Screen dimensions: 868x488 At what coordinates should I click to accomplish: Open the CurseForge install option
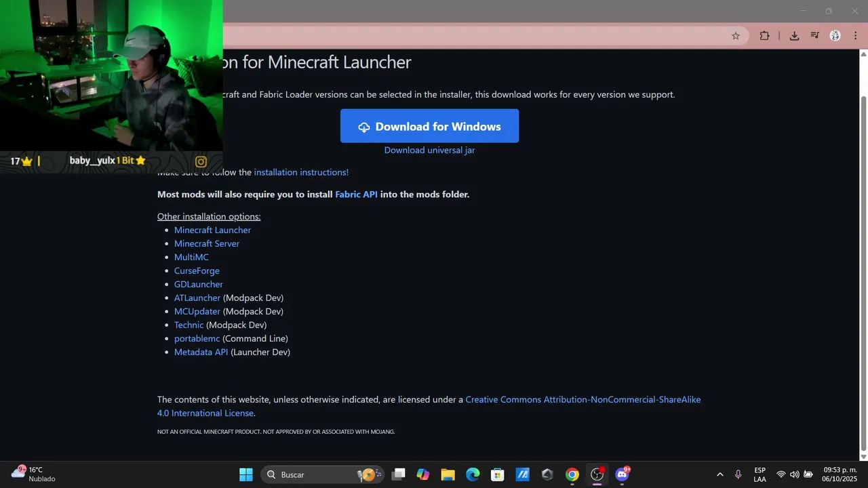coord(197,270)
